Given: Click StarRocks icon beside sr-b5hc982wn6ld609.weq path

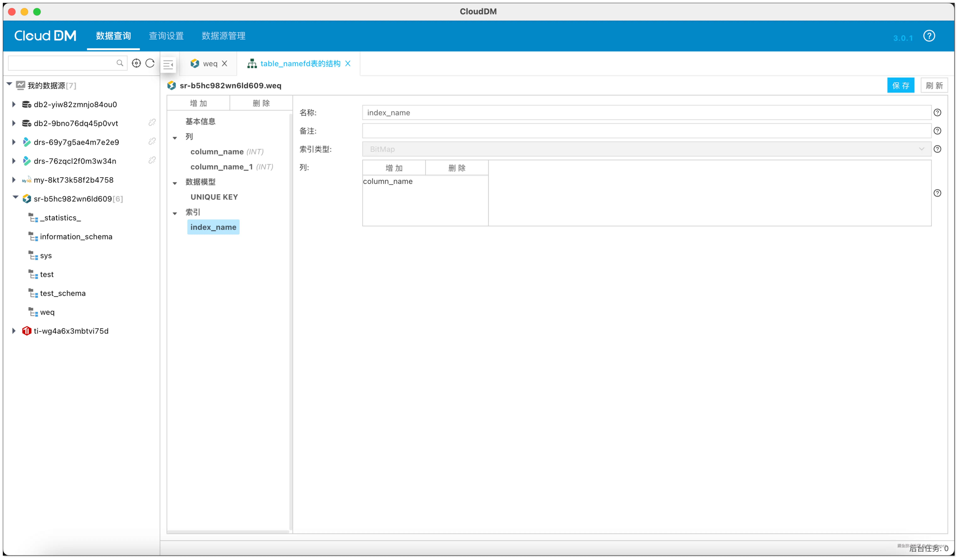Looking at the screenshot, I should coord(172,86).
